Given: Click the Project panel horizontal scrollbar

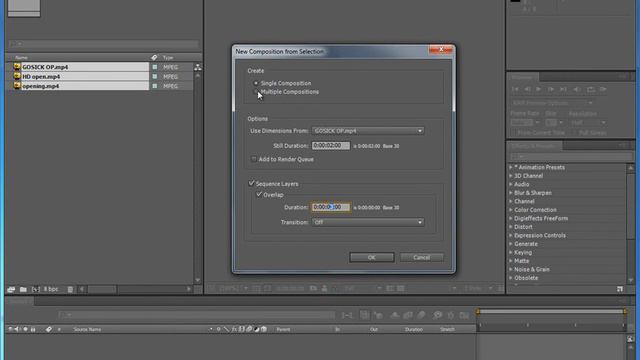Looking at the screenshot, I should tap(102, 289).
